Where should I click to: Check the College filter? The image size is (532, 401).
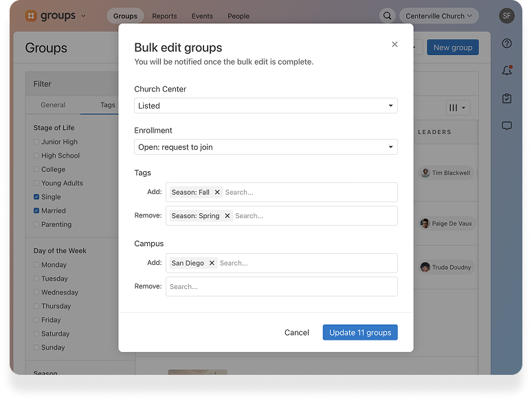(x=36, y=169)
